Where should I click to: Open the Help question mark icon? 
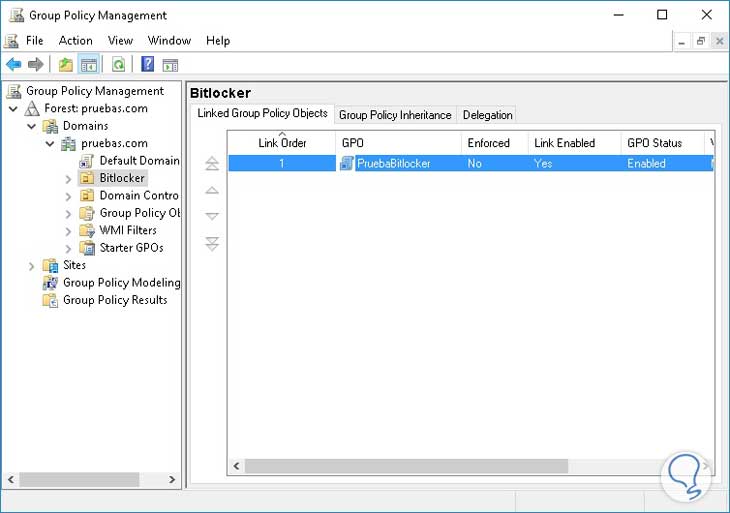148,64
